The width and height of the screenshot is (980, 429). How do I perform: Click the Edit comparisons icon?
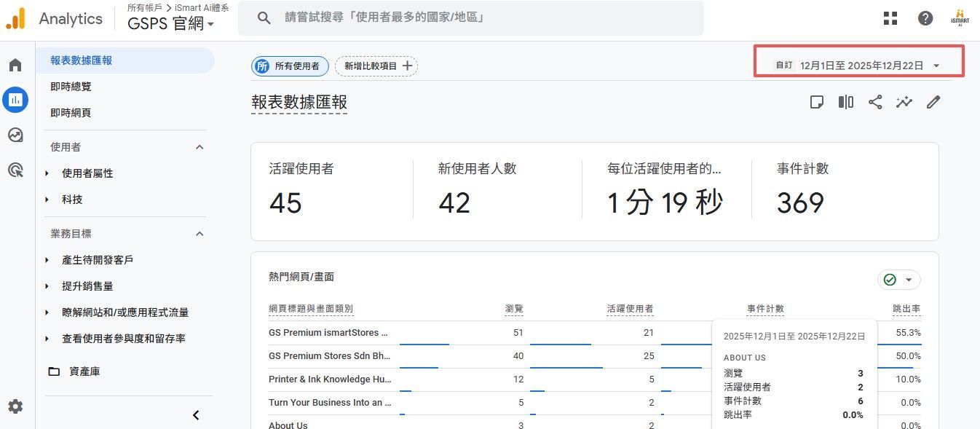point(846,102)
